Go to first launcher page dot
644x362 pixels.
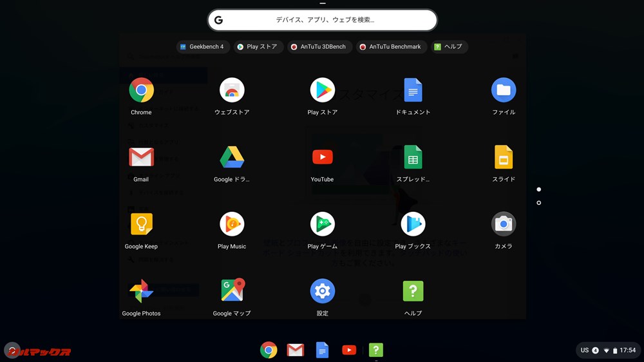pos(539,189)
